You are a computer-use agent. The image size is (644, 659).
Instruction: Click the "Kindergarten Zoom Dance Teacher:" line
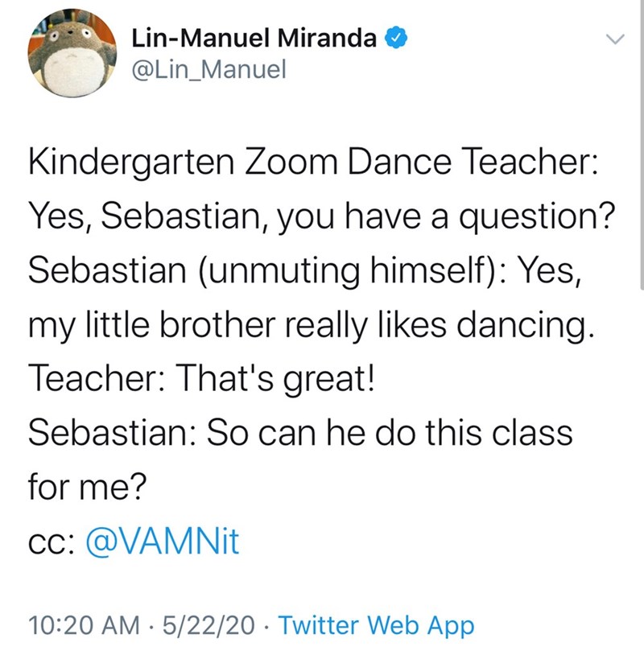pos(311,167)
